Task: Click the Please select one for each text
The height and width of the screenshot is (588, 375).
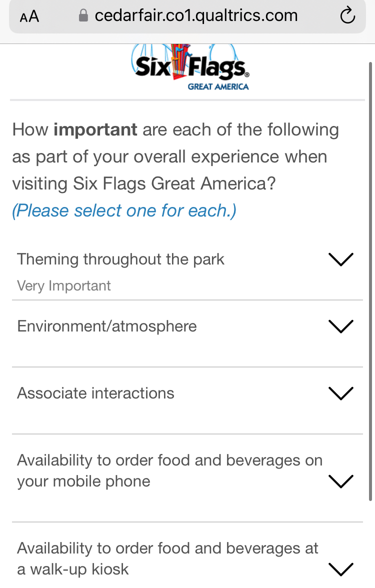Action: tap(124, 210)
